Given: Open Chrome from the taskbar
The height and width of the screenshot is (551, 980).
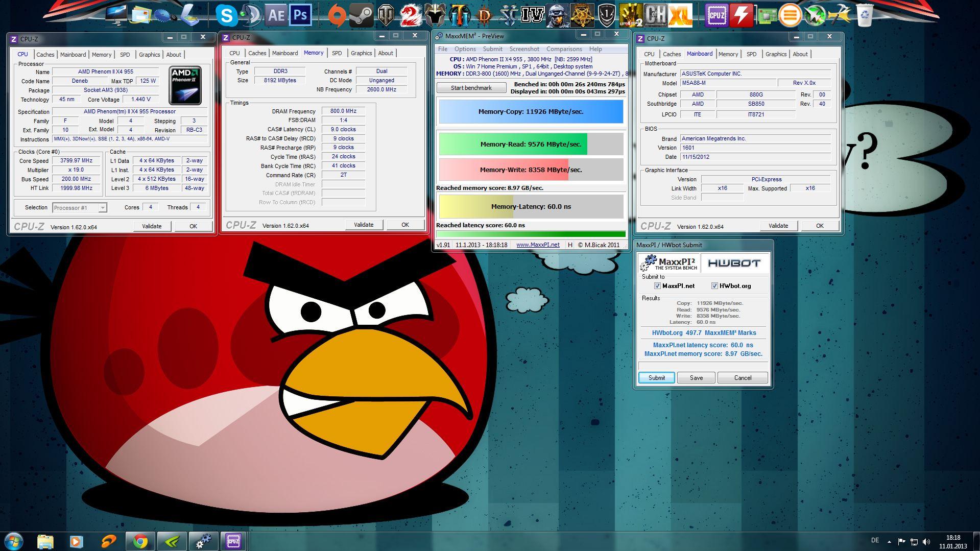Looking at the screenshot, I should (140, 541).
